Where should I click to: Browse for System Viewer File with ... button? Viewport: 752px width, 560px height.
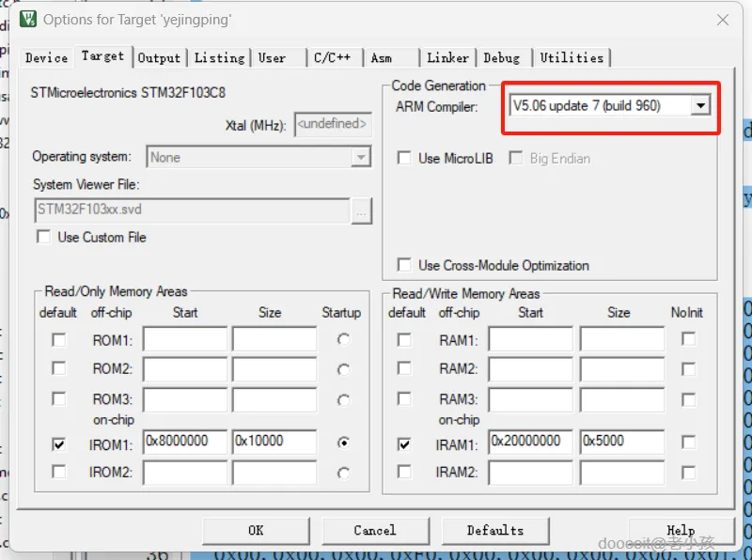point(362,211)
